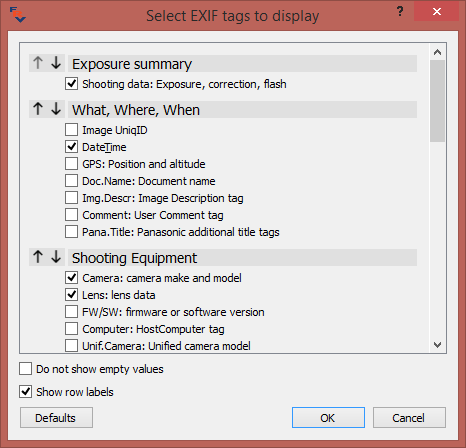The image size is (466, 448).
Task: Click scrollbar up arrow
Action: 437,52
